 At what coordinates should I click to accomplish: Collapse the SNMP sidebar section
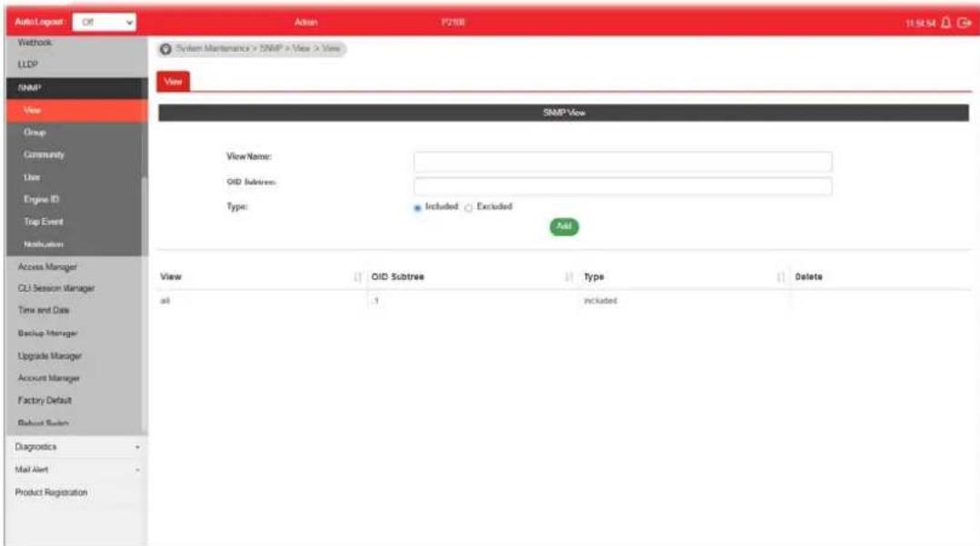77,88
